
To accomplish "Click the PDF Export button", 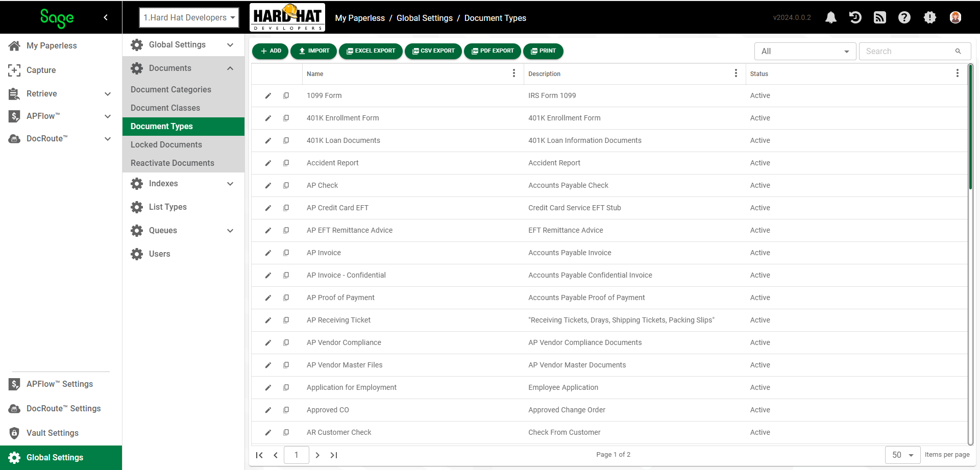I will [493, 51].
